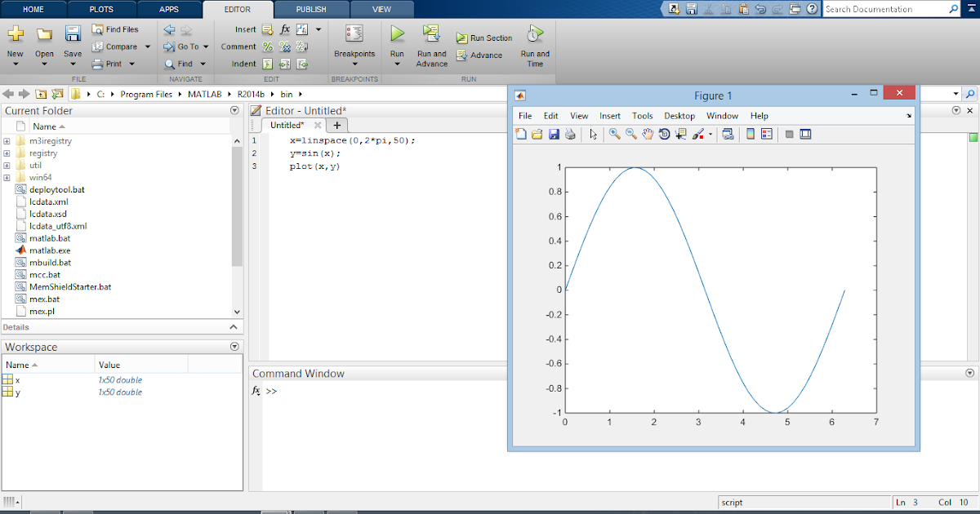Select the Edit Plot arrow tool in Figure 1
This screenshot has width=980, height=514.
point(594,134)
